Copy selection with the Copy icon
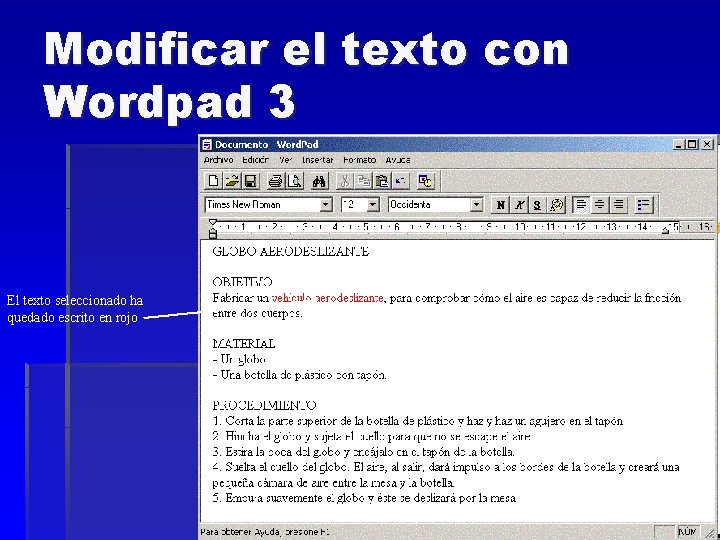Viewport: 720px width, 540px height. coord(363,181)
